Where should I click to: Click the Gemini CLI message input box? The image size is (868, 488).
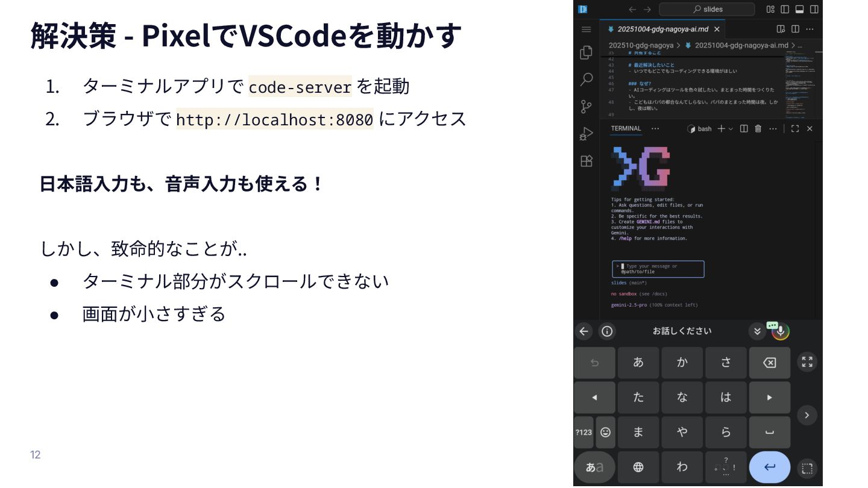(x=658, y=269)
